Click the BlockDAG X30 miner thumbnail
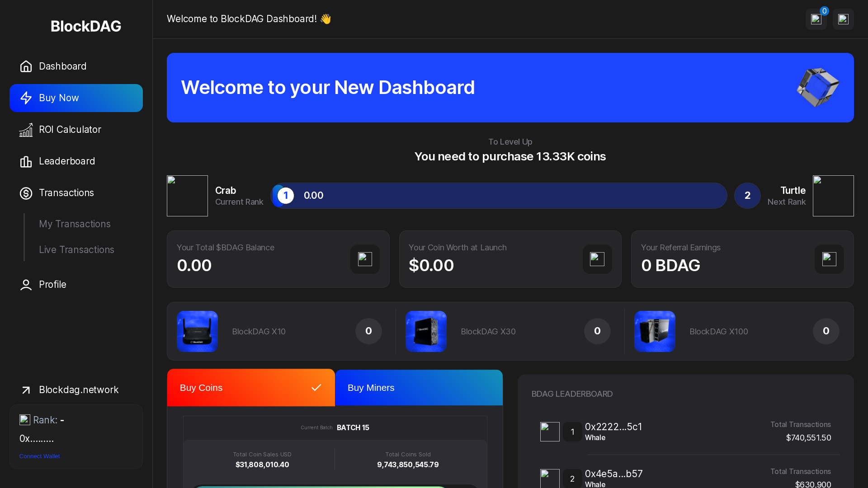The width and height of the screenshot is (868, 488). click(x=426, y=331)
